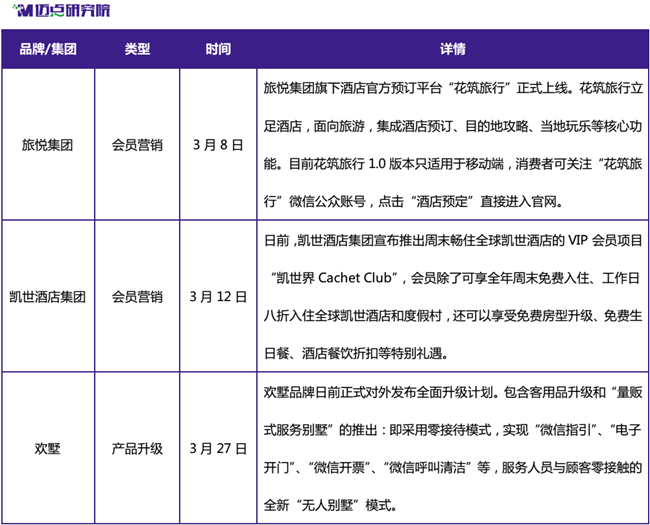Screen dimensions: 650x525
Task: Select the 时间 column header
Action: pos(218,49)
